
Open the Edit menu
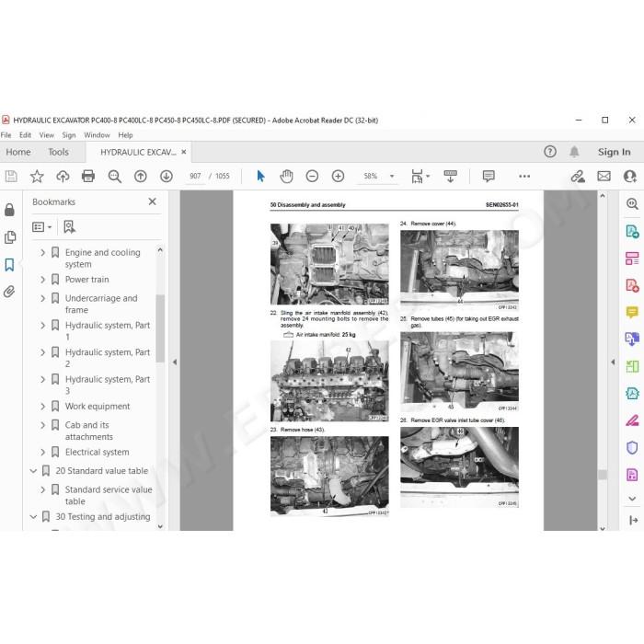point(25,135)
